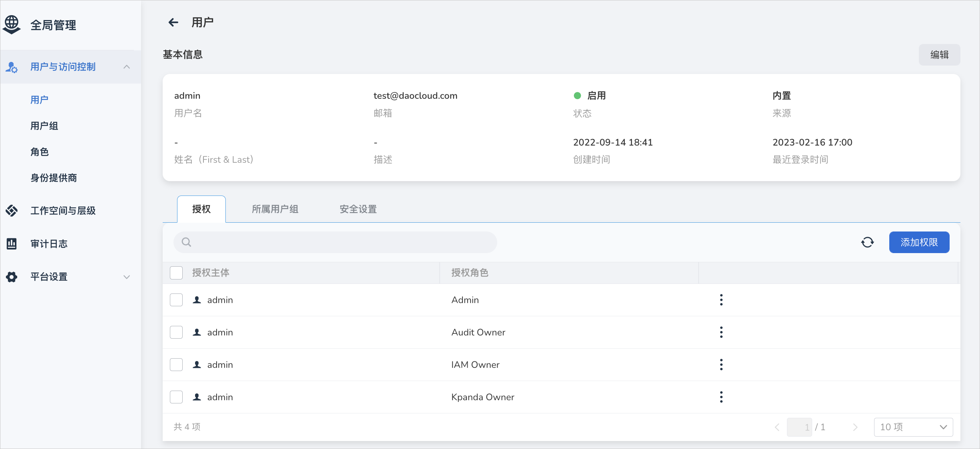Click the page number input box

pyautogui.click(x=799, y=427)
